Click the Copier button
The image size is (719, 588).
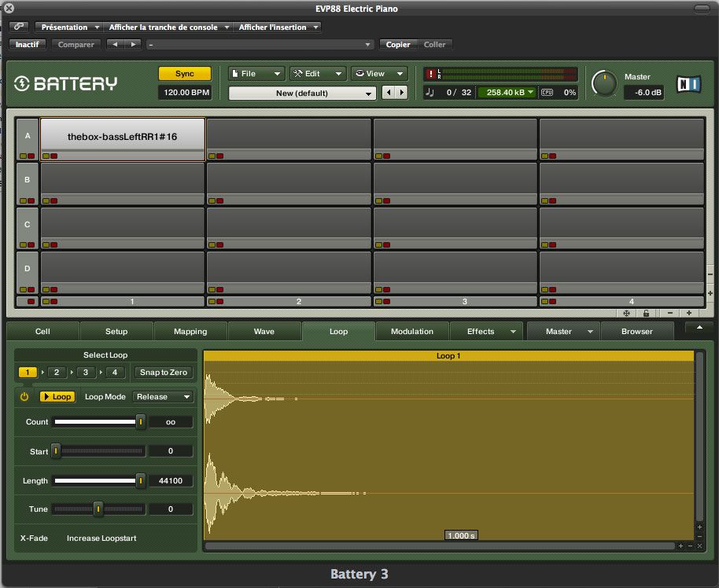tap(398, 45)
